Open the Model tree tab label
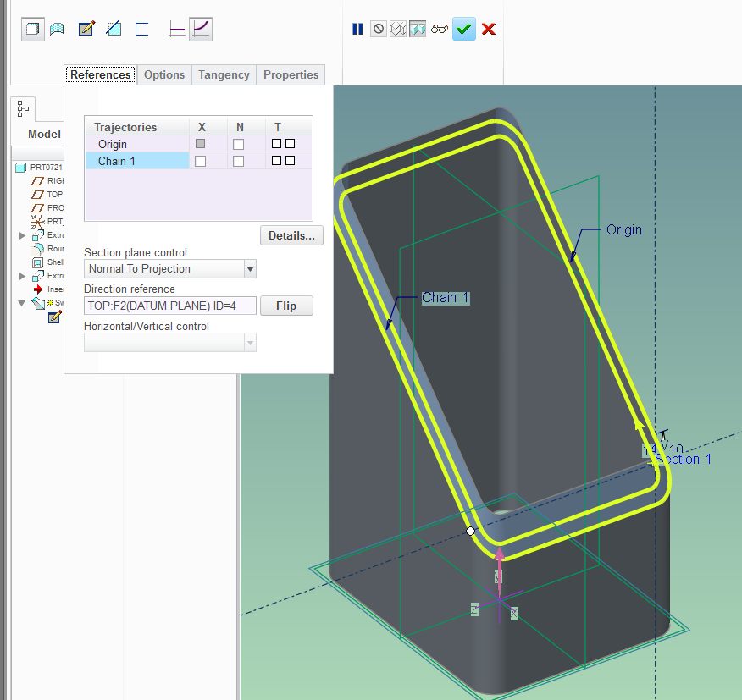 (44, 135)
